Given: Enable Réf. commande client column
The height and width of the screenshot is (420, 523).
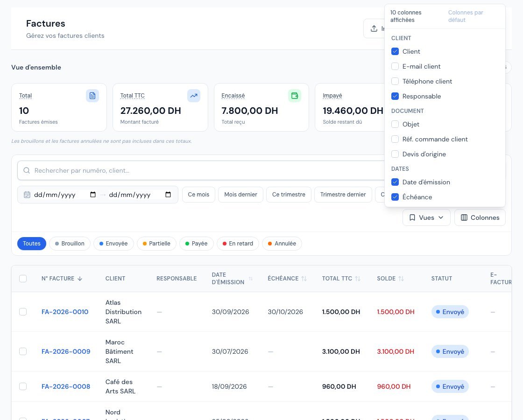Looking at the screenshot, I should click(x=395, y=140).
